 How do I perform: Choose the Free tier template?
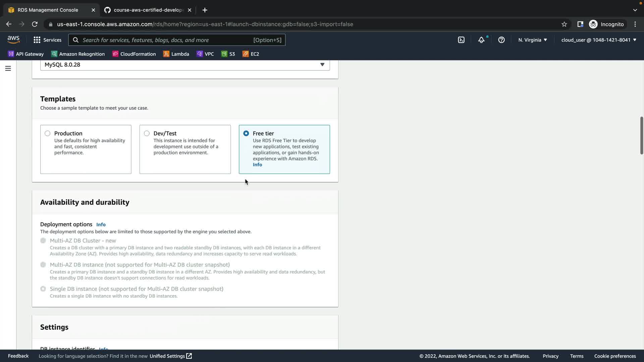(246, 133)
